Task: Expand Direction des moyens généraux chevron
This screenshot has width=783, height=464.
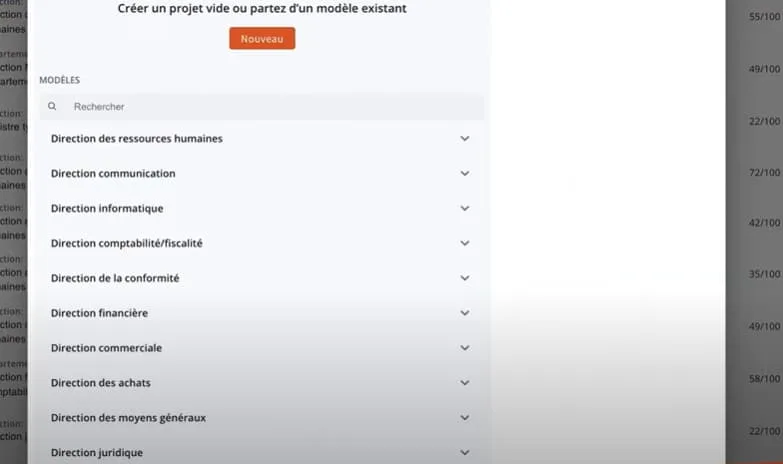Action: click(x=465, y=418)
